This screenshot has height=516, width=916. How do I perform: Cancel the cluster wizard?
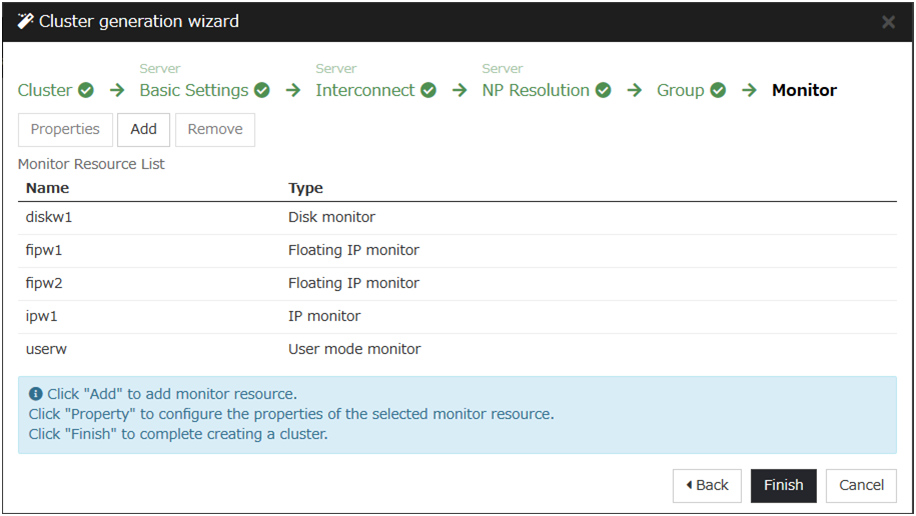861,485
